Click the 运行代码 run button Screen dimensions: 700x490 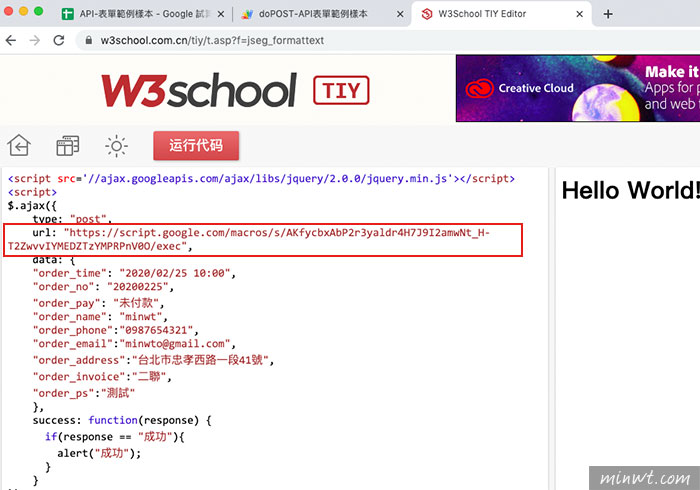[x=196, y=145]
